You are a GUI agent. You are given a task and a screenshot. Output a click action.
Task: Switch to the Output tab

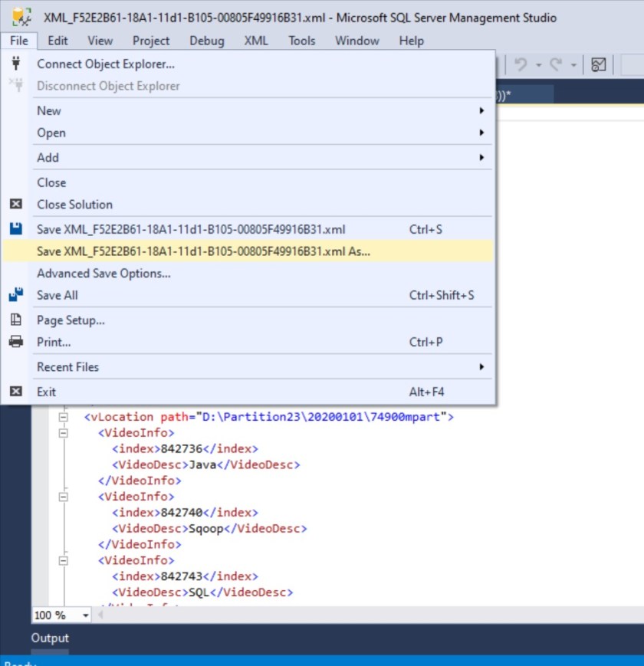[x=49, y=638]
